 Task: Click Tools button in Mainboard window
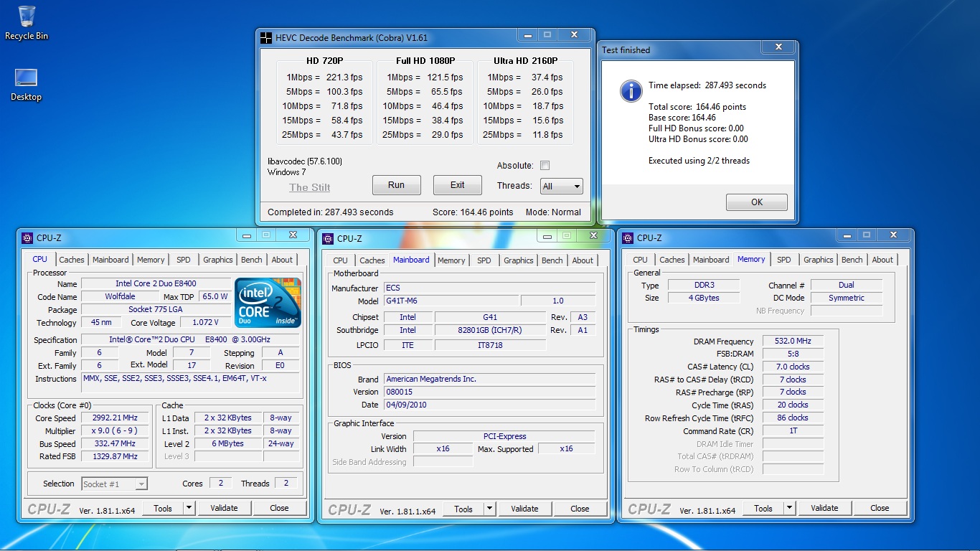click(463, 509)
